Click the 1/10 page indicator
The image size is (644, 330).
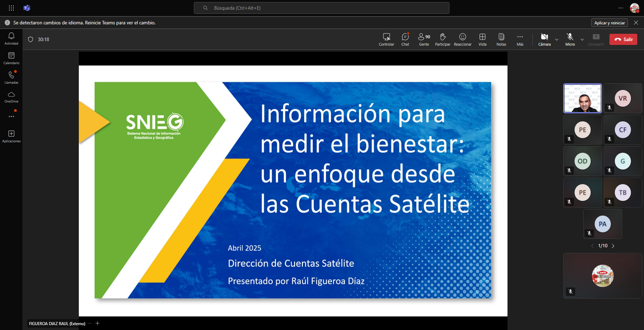[603, 246]
